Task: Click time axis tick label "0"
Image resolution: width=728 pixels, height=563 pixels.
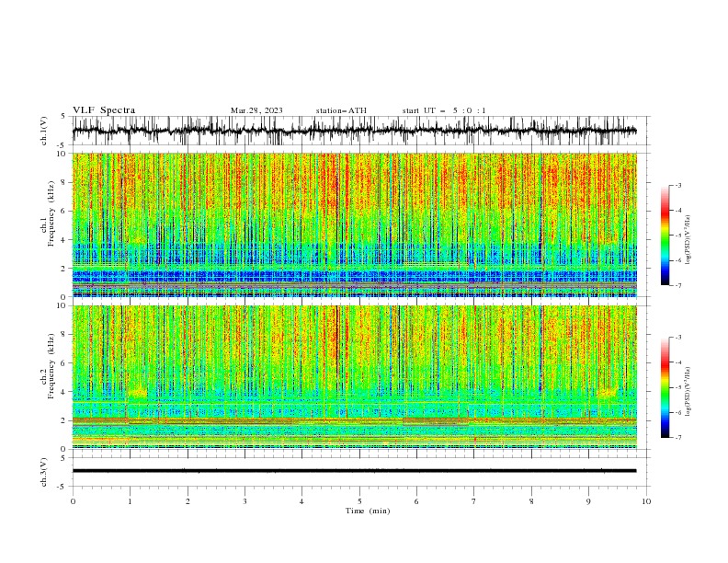Action: coord(73,501)
